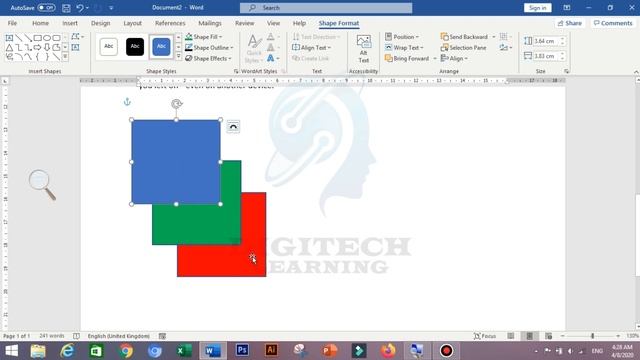640x360 pixels.
Task: Select the Oval shape in shapes gallery
Action: pos(47,38)
